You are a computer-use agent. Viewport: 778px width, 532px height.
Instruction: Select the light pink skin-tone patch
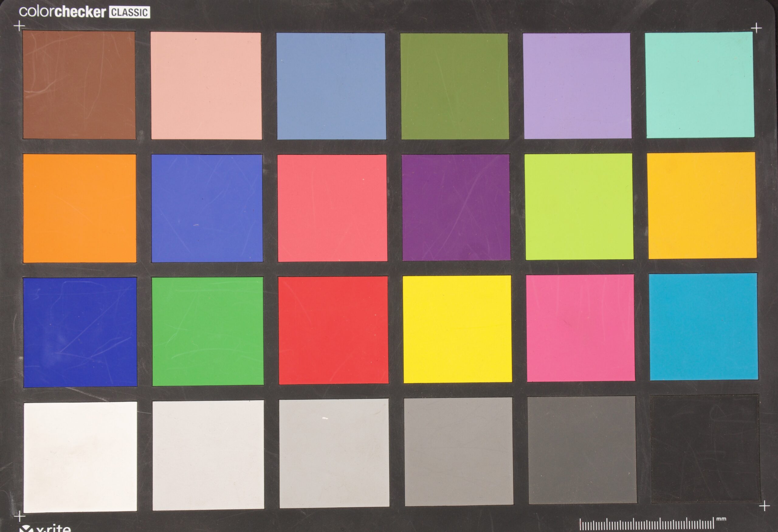click(206, 86)
